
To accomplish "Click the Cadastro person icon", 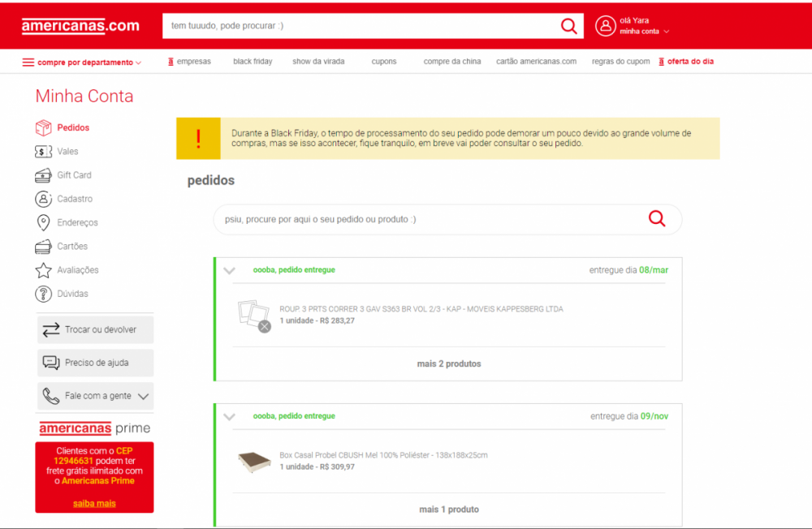I will pos(44,199).
